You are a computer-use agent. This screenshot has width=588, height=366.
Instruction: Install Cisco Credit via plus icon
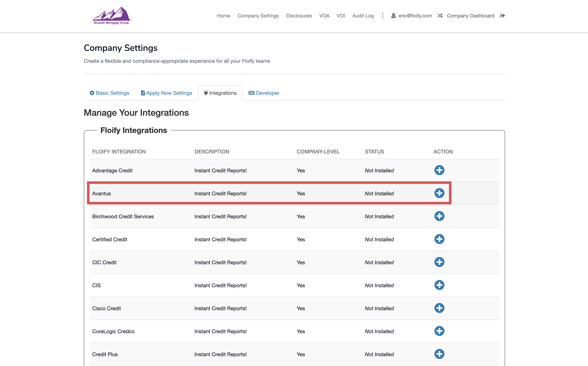(439, 308)
